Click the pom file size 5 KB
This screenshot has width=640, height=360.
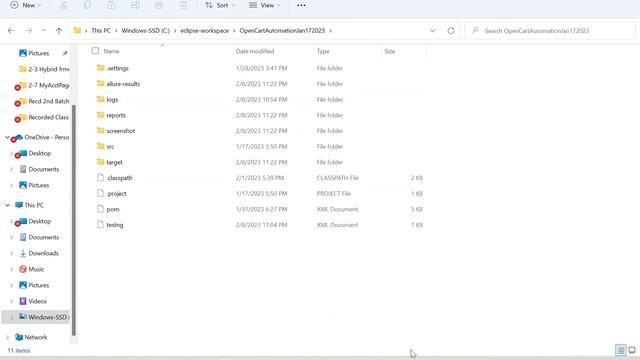(417, 209)
